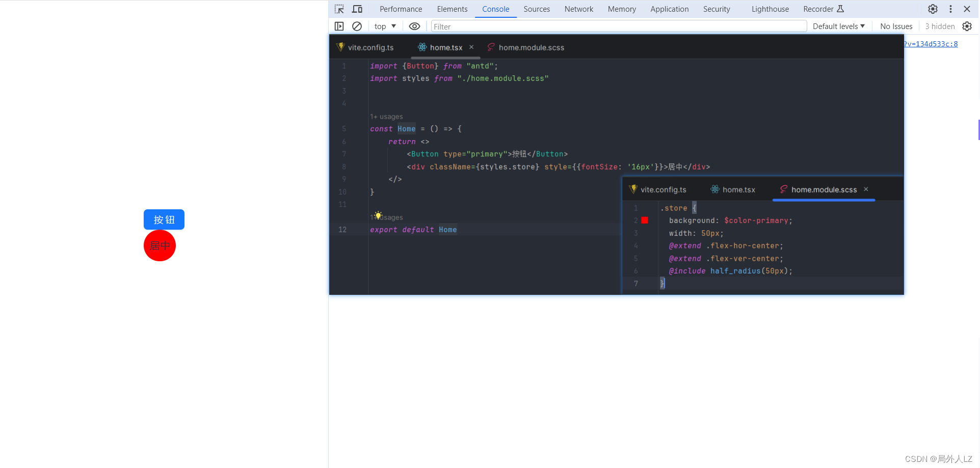The height and width of the screenshot is (468, 980).
Task: Switch to the Elements tab
Action: (452, 9)
